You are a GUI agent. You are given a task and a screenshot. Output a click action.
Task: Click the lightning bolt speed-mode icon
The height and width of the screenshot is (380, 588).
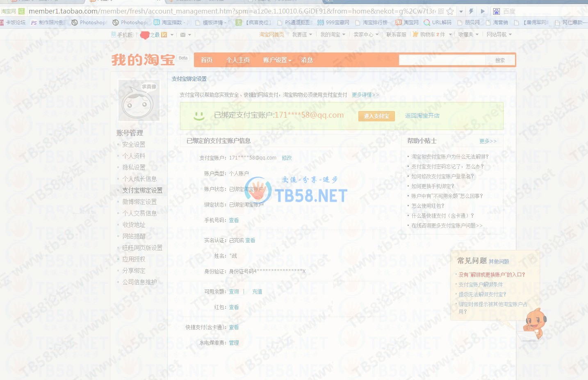pyautogui.click(x=472, y=11)
